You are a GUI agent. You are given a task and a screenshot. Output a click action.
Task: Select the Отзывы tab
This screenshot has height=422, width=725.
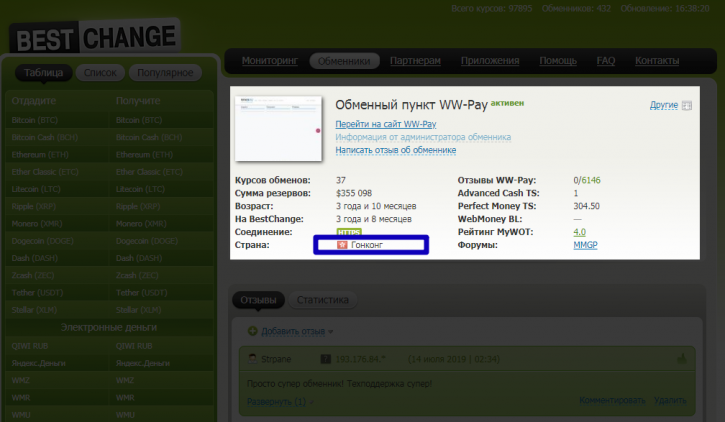point(258,300)
